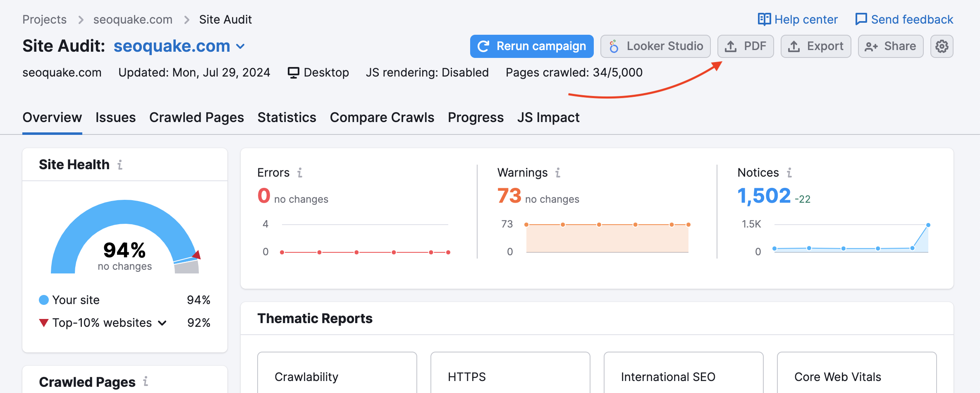Click the Notices info icon

click(x=789, y=173)
